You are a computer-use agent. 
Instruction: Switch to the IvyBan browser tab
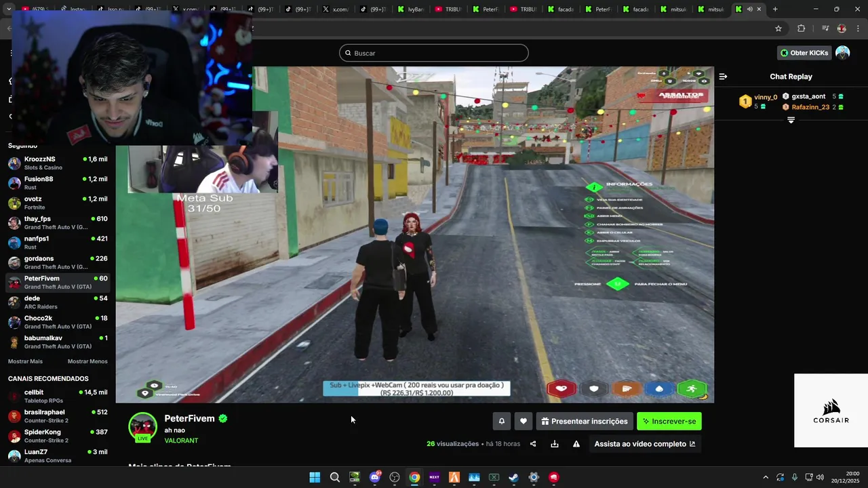tap(410, 9)
